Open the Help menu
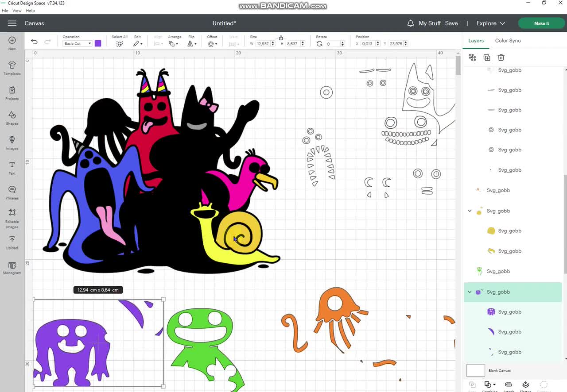Viewport: 567px width, 392px height. pyautogui.click(x=30, y=11)
